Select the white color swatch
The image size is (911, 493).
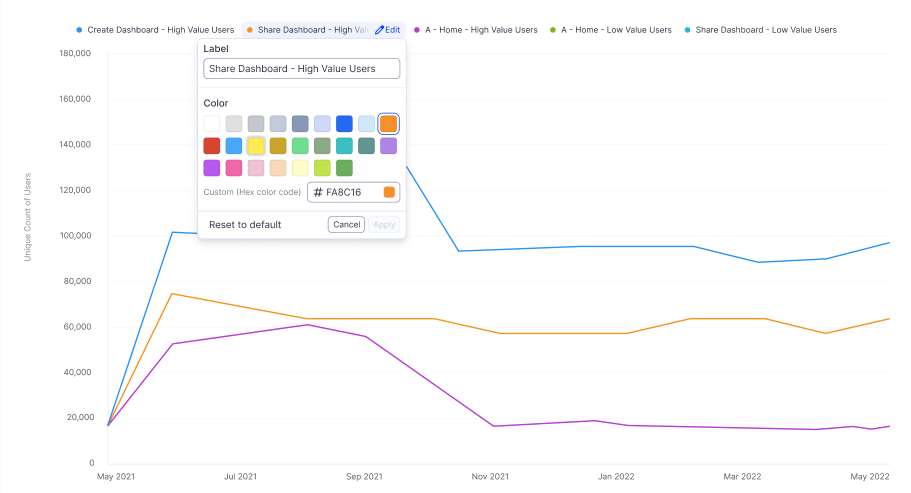(212, 124)
